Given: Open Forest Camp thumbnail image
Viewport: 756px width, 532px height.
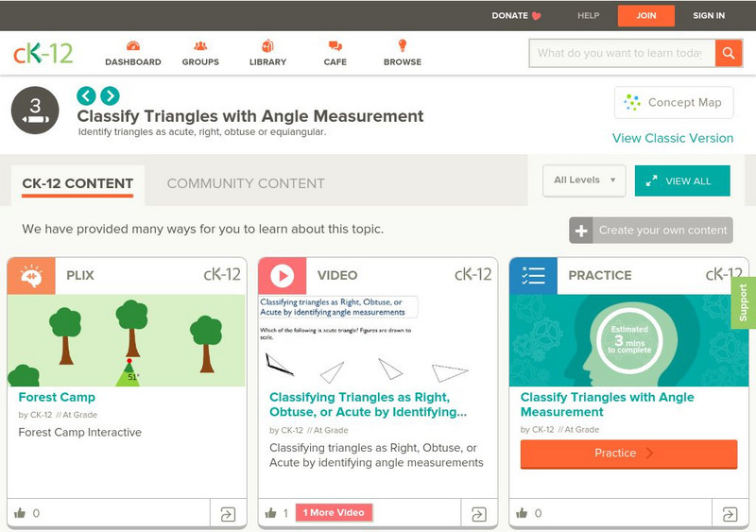Looking at the screenshot, I should [x=127, y=340].
